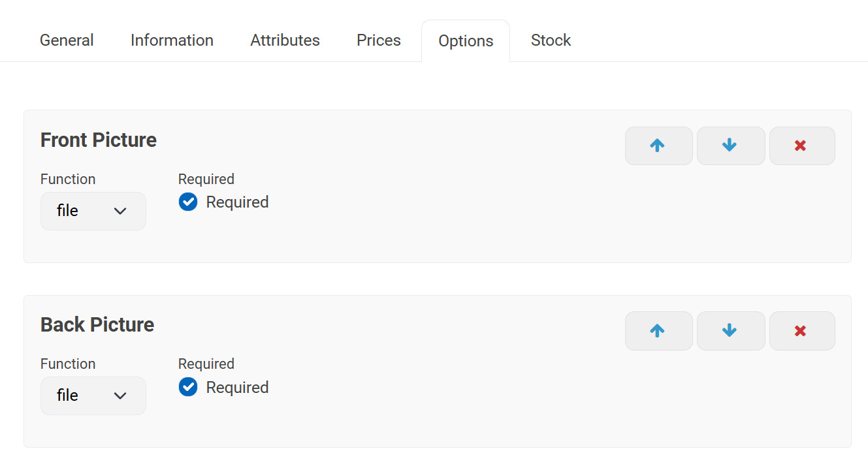Move Front Picture option down

pos(730,146)
